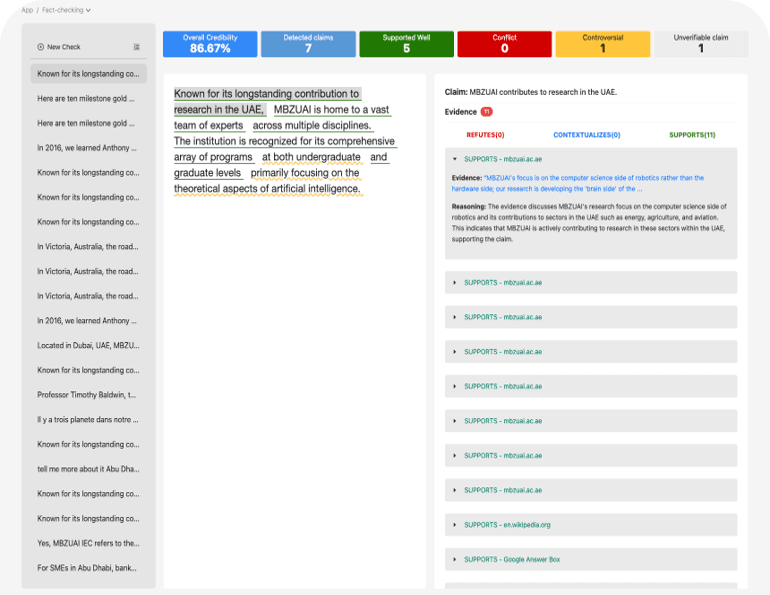
Task: Switch to the REFUTES(0) tab
Action: coord(485,135)
